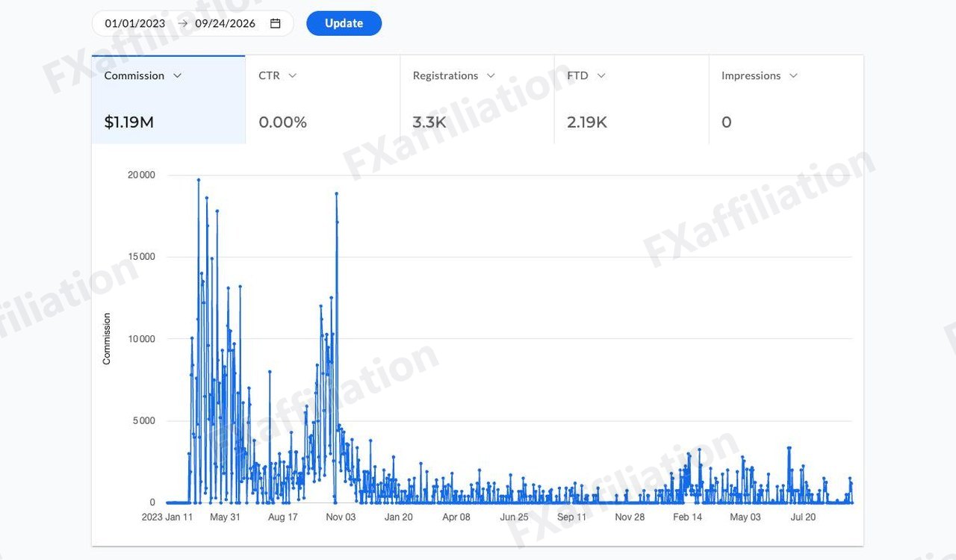Screen dimensions: 956x560
Task: Click the 3.3K registrations value
Action: point(429,122)
